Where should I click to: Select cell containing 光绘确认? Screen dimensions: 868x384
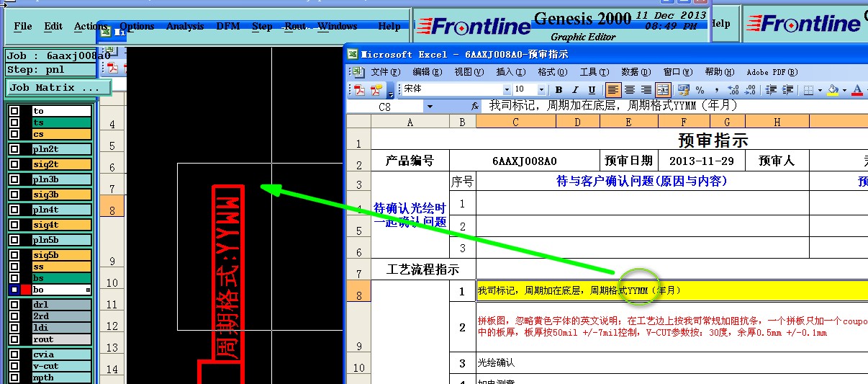pyautogui.click(x=497, y=363)
